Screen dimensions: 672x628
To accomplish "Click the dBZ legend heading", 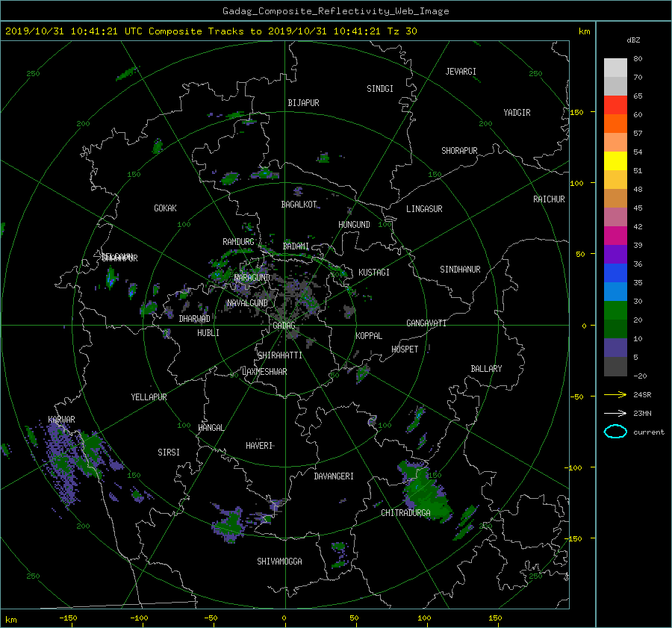I will pos(633,40).
